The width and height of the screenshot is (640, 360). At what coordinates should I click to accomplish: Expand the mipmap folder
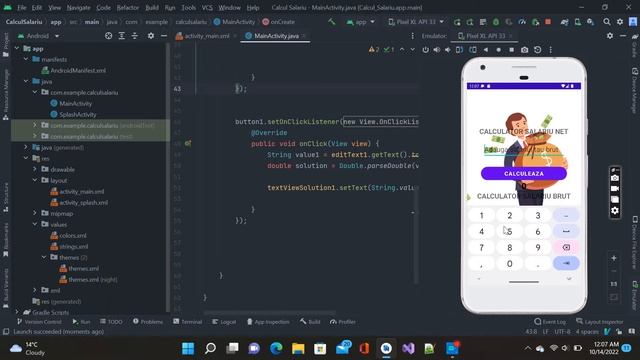(35, 213)
